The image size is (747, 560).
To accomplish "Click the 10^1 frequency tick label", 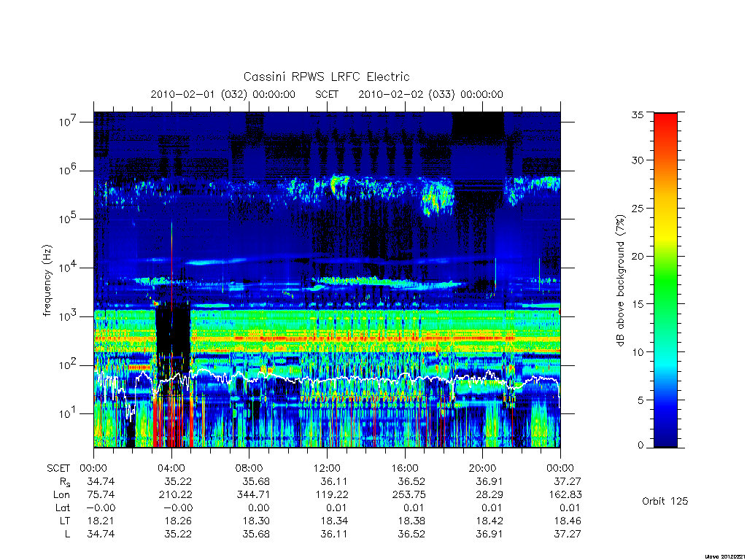I will (x=68, y=413).
